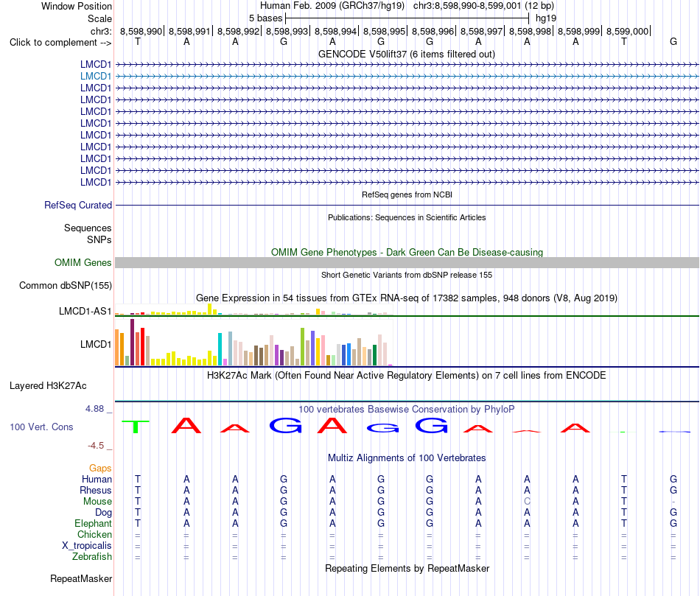700x596 pixels.
Task: Click the Chicken alignment row label
Action: click(x=94, y=534)
